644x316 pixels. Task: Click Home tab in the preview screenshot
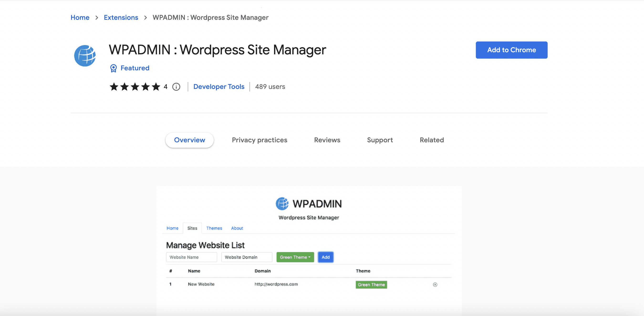172,228
